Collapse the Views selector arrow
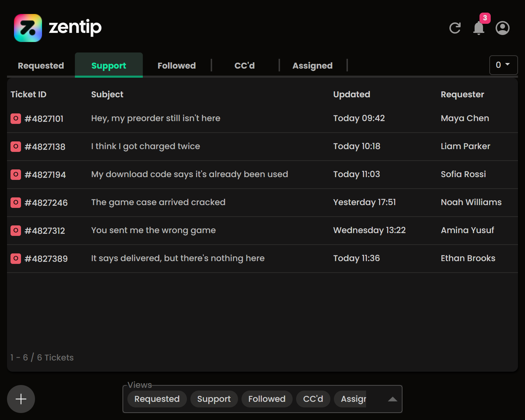This screenshot has height=420, width=525. pos(393,399)
